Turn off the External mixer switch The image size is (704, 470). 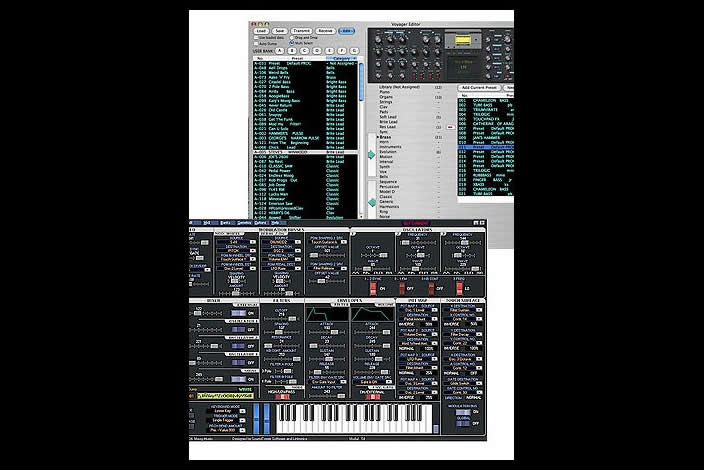pos(238,313)
